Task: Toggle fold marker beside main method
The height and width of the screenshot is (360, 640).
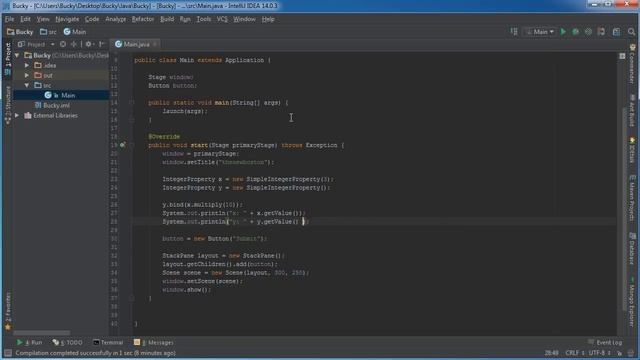Action: click(132, 102)
